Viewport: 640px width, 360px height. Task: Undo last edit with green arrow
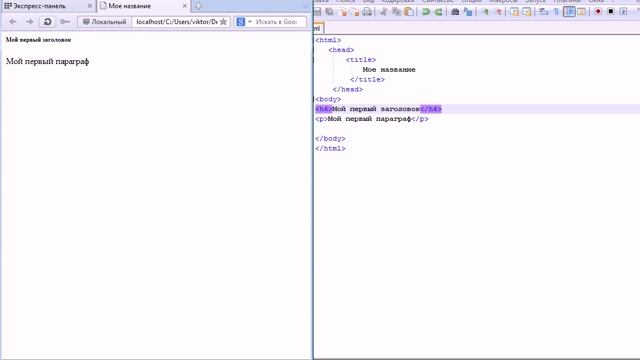[x=426, y=12]
